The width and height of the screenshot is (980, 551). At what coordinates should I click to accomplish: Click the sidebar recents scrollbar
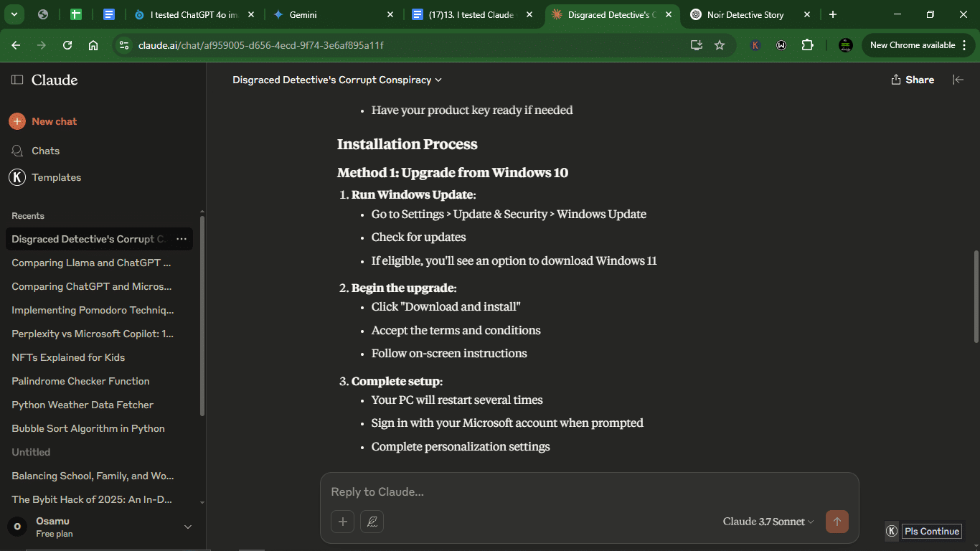coord(202,316)
